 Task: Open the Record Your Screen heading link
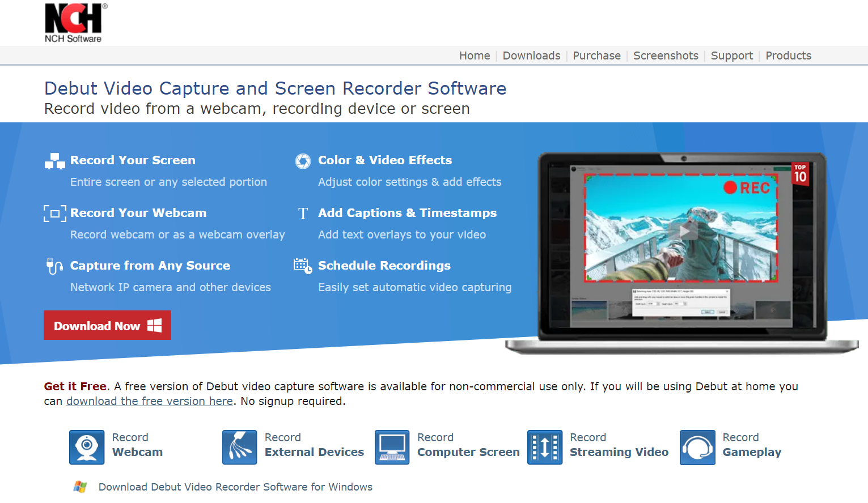coord(133,160)
